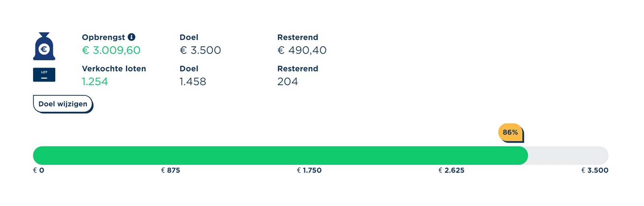
Task: Select the € 3.009,60 revenue amount
Action: [111, 50]
